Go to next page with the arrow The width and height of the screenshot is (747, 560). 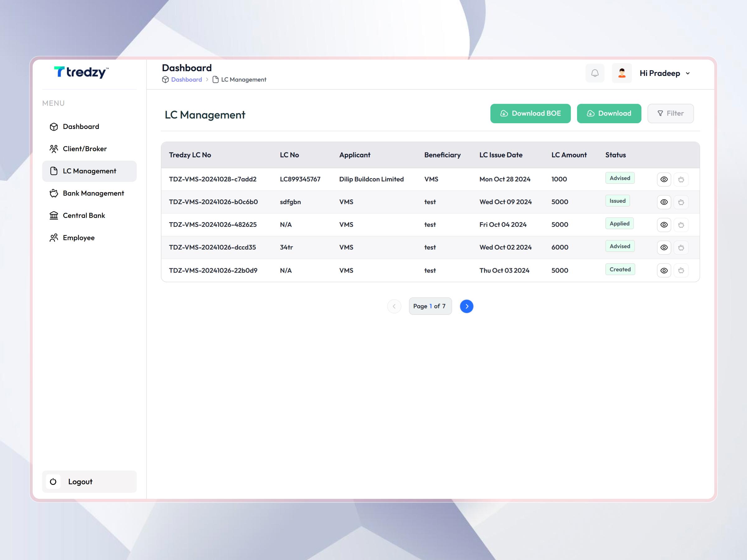pos(466,306)
